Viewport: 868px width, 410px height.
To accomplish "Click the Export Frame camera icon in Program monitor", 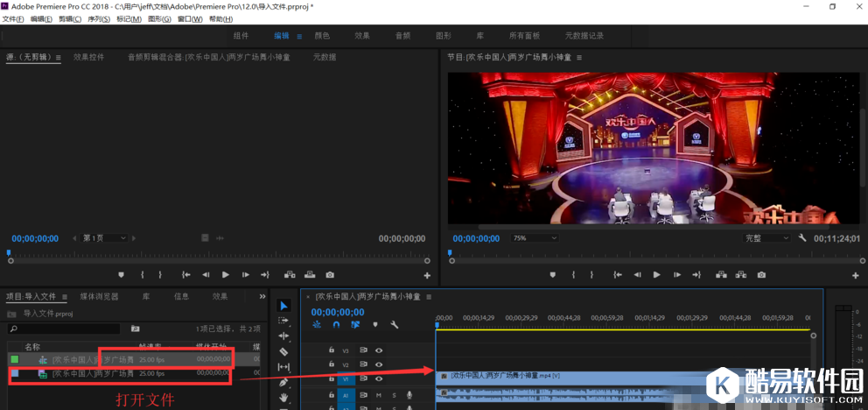I will (761, 275).
